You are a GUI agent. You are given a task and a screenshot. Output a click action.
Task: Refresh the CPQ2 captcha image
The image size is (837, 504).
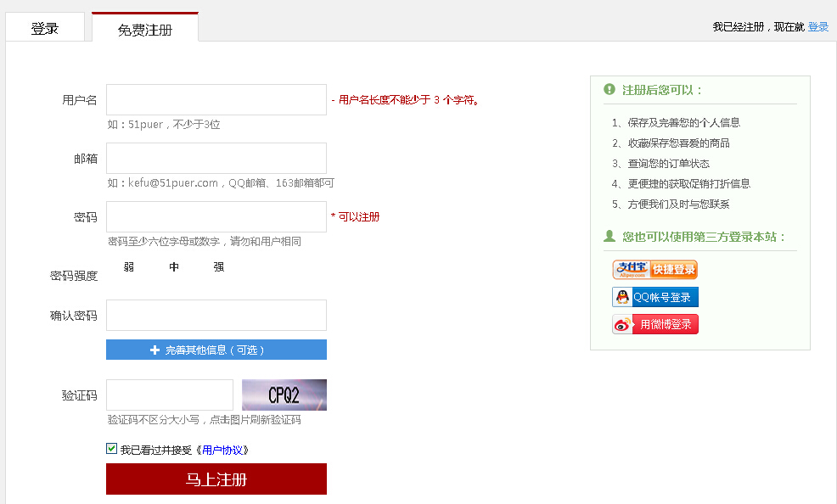[284, 395]
